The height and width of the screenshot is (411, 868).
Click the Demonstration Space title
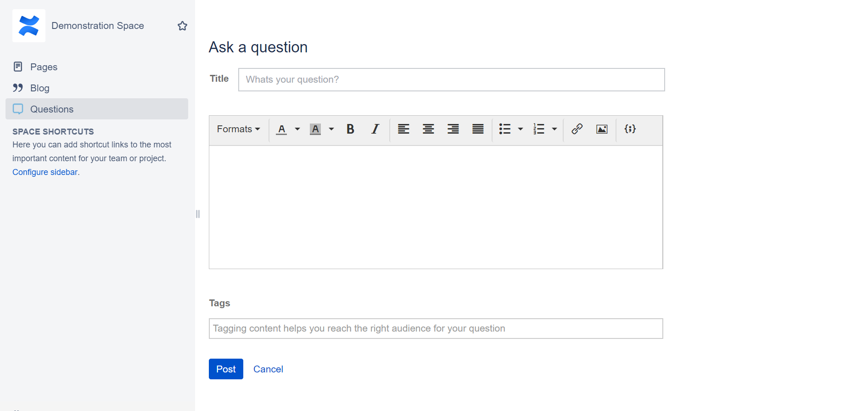[98, 26]
